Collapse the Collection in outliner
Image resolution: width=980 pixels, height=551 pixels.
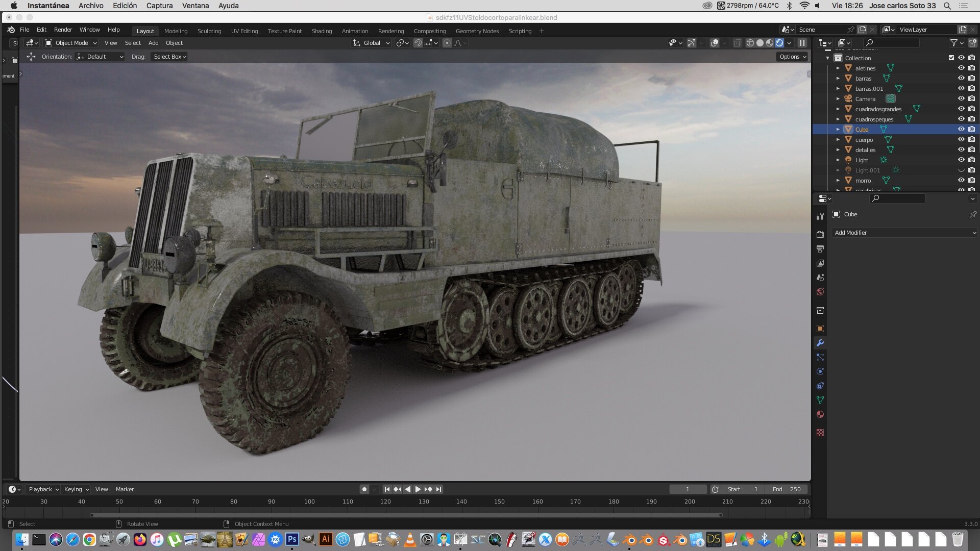click(x=827, y=58)
